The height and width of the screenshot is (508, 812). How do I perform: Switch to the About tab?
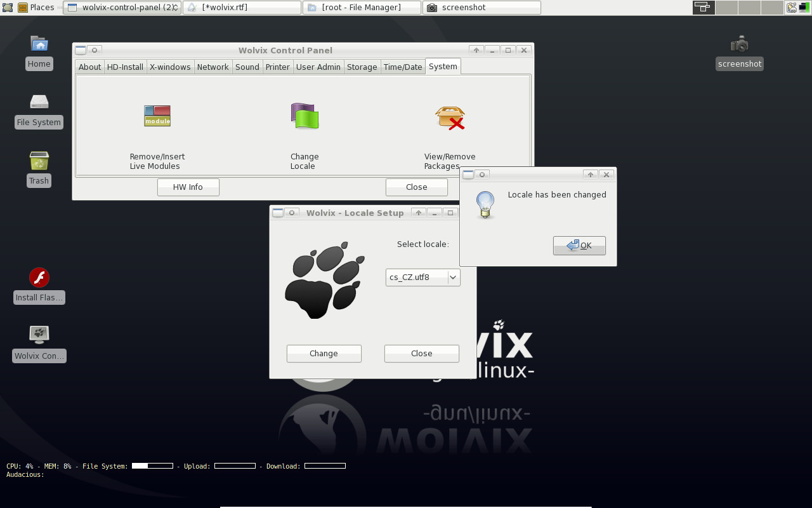tap(89, 67)
